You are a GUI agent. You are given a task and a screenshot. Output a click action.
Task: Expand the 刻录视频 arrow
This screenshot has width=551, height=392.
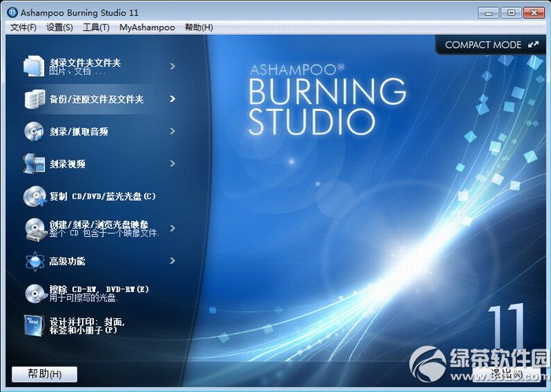pos(172,164)
